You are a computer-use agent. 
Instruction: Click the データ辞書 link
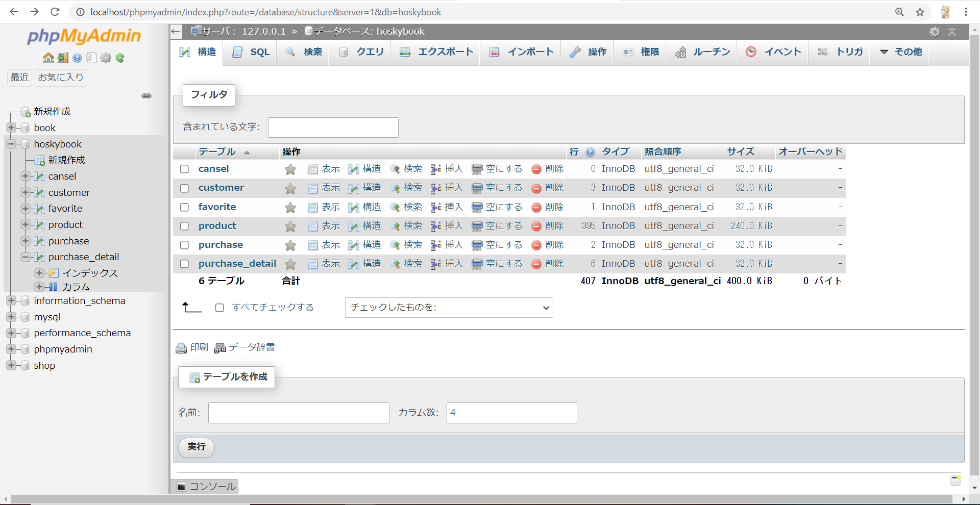click(245, 347)
